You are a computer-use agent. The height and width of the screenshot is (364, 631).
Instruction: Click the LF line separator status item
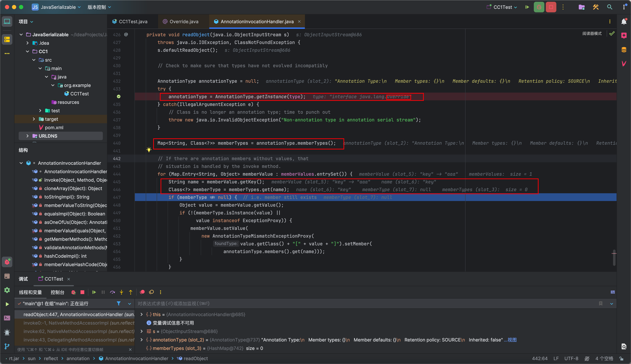coord(556,359)
